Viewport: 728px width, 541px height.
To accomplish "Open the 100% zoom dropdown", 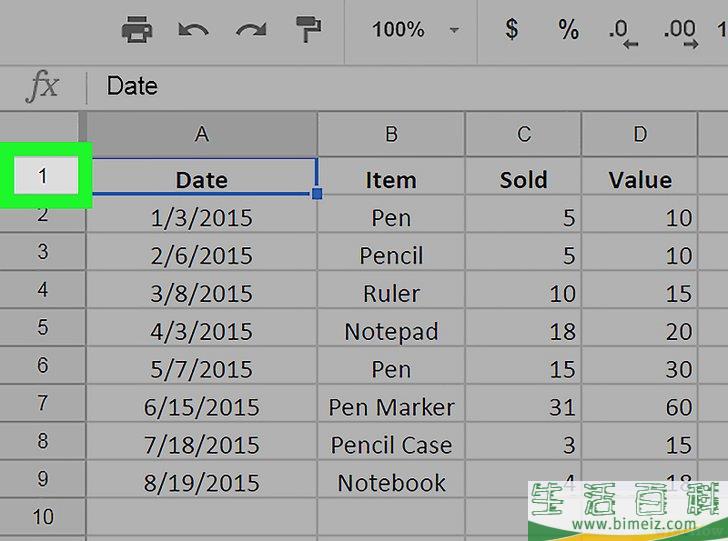I will coord(415,30).
